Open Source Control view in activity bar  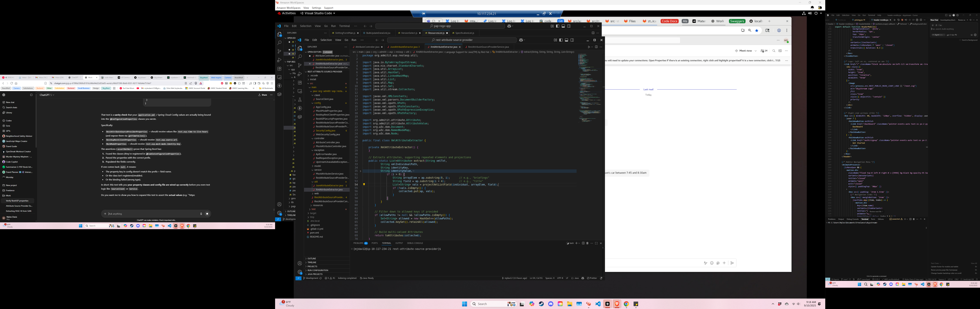click(x=300, y=65)
